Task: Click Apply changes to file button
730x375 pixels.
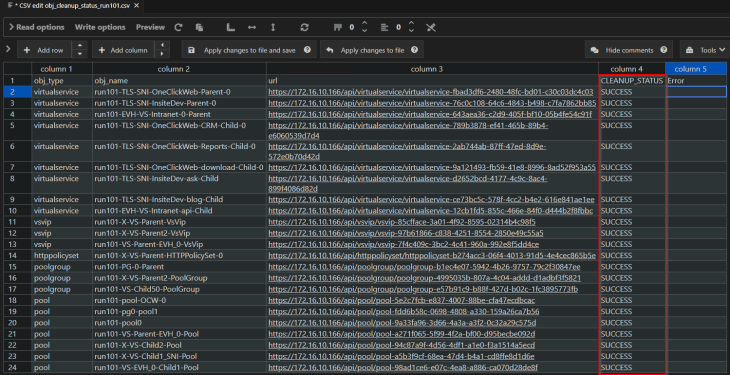Action: (372, 50)
